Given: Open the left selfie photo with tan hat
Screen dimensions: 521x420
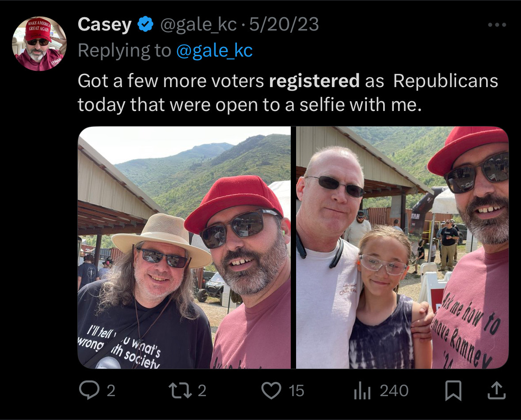Looking at the screenshot, I should pos(184,248).
